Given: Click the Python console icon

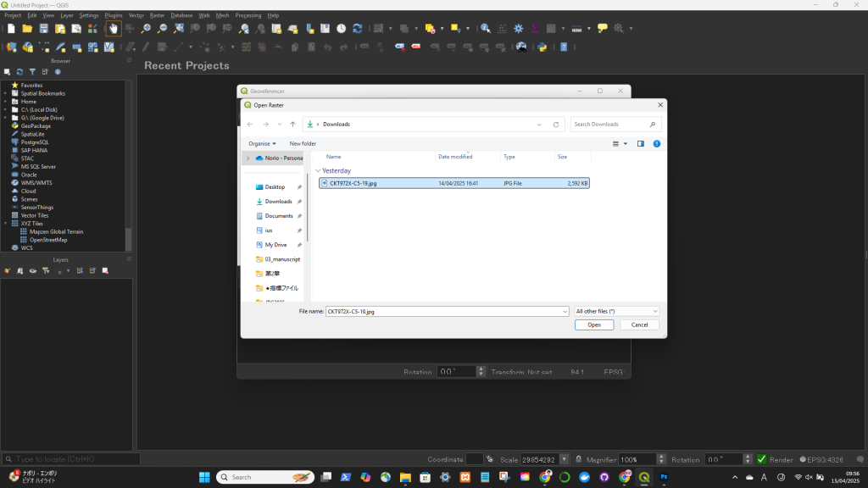Looking at the screenshot, I should point(540,47).
